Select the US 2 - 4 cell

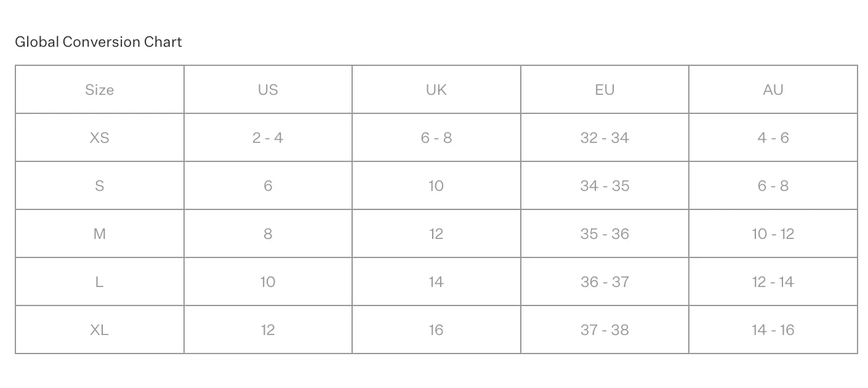(268, 138)
